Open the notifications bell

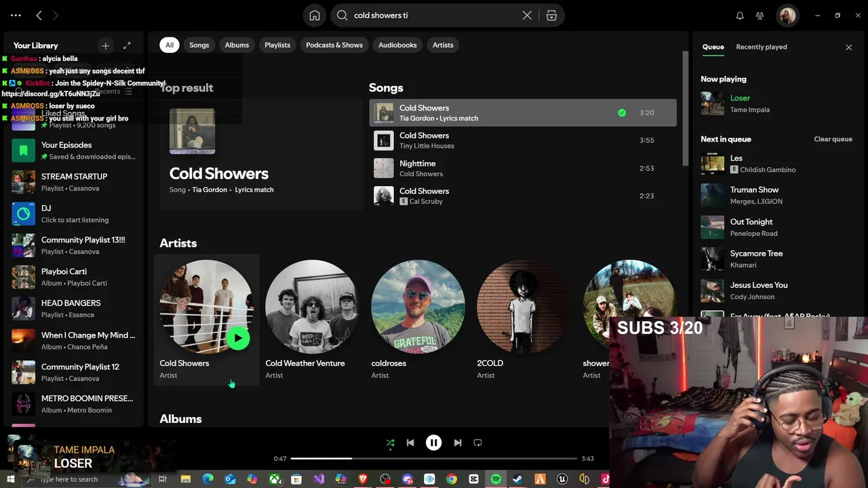click(740, 16)
